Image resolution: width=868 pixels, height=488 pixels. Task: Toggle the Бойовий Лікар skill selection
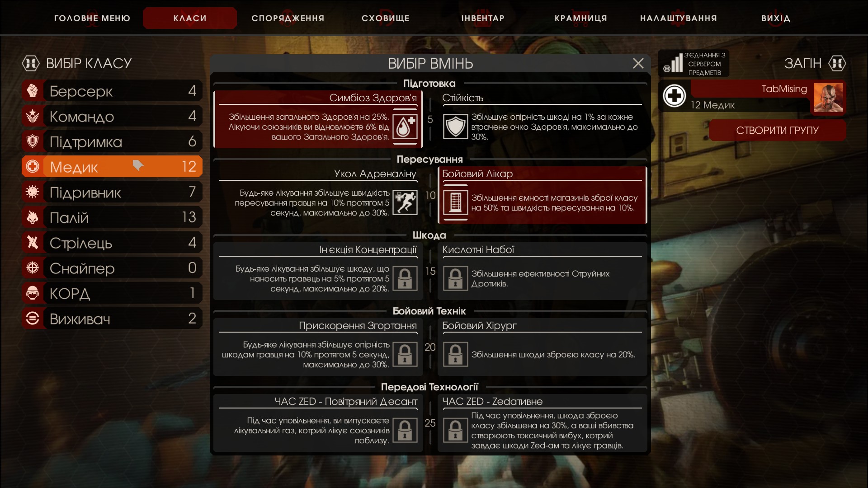(542, 195)
